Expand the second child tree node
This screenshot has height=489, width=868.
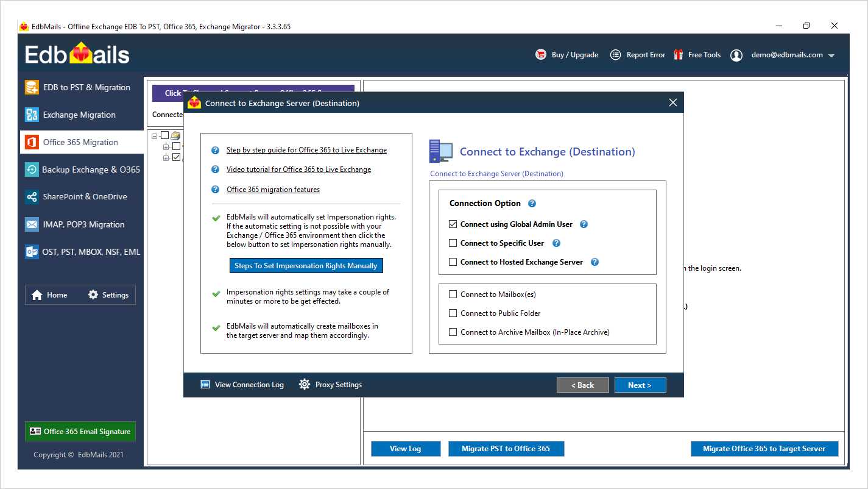click(166, 158)
